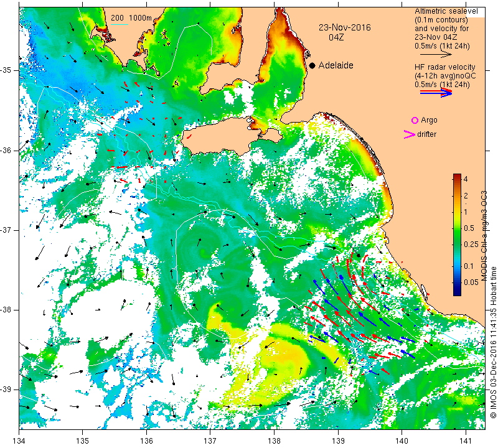Viewport: 498px width, 448px height.
Task: Select the 23-Nov-2016 date label
Action: click(345, 27)
